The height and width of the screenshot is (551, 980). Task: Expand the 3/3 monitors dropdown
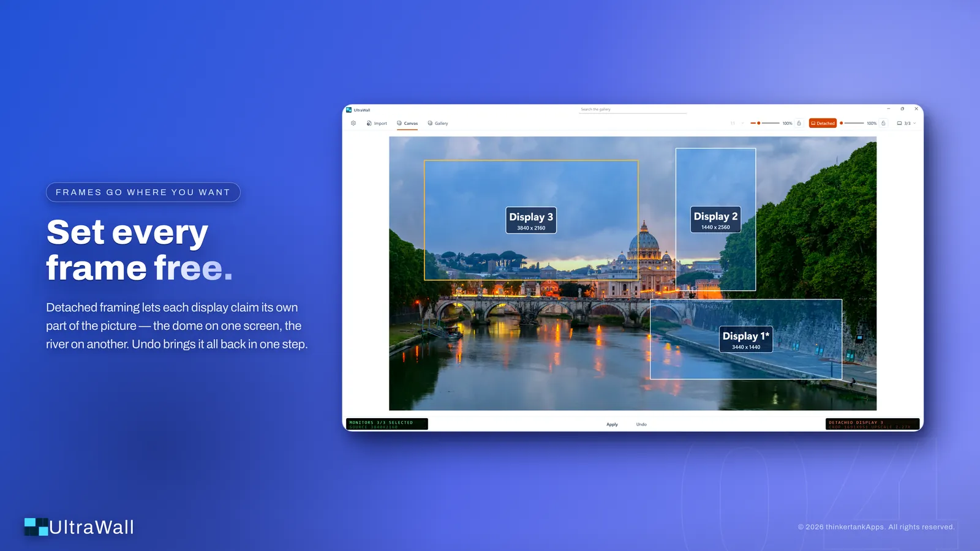pyautogui.click(x=907, y=123)
